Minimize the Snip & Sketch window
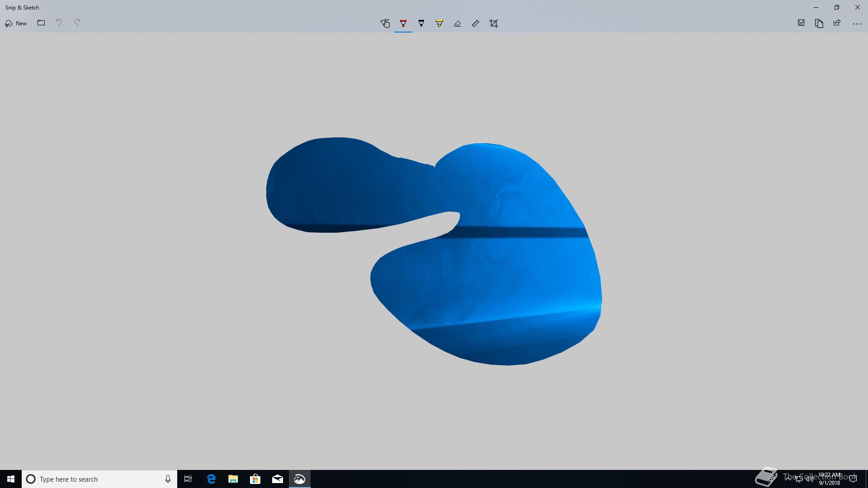Image resolution: width=868 pixels, height=488 pixels. tap(816, 7)
